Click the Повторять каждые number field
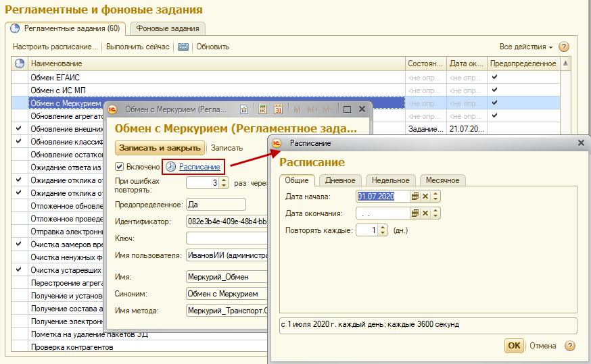 (x=367, y=230)
